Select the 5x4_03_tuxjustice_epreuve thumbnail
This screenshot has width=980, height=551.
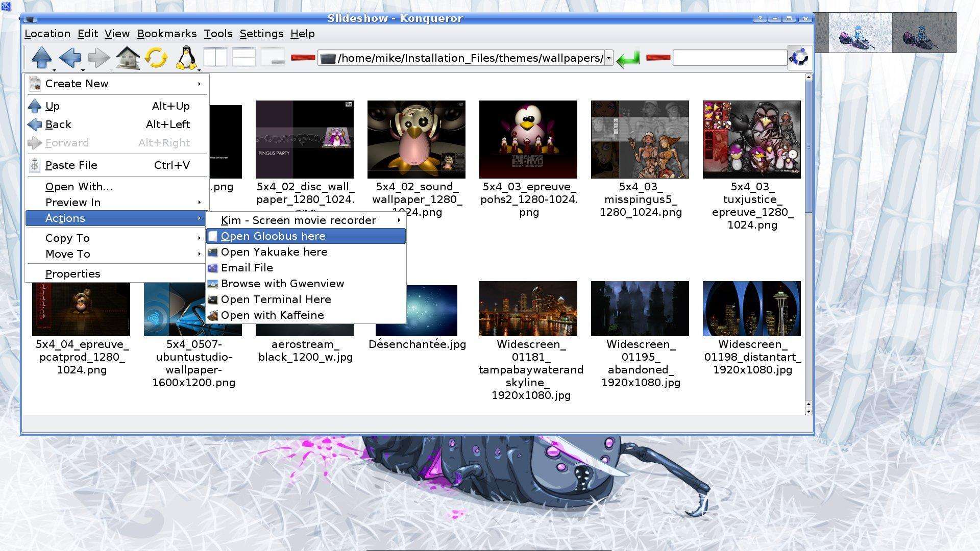752,139
